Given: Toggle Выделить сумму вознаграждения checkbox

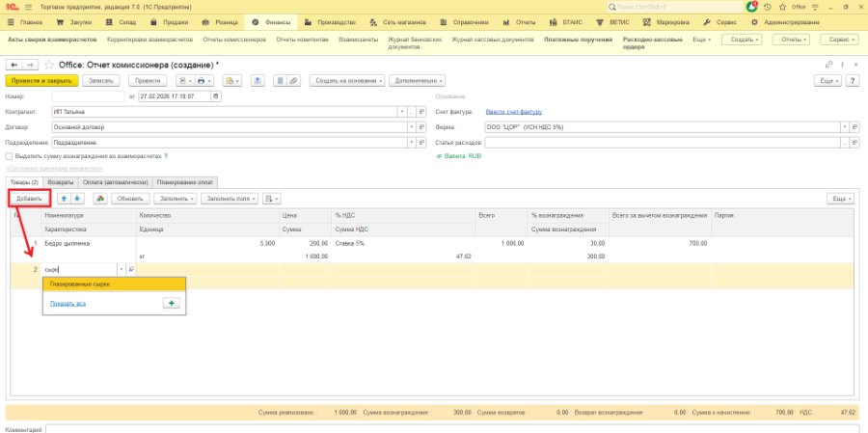Looking at the screenshot, I should 9,156.
